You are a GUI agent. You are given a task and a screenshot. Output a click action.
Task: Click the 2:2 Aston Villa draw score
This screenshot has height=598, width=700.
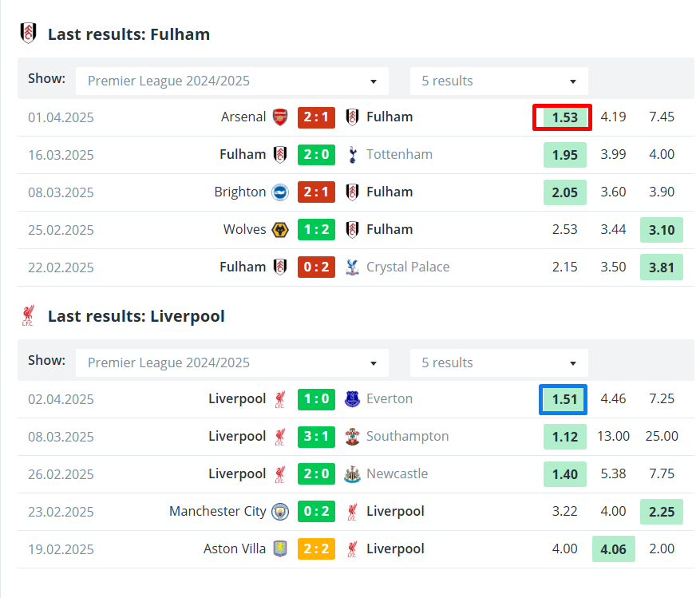tap(316, 548)
